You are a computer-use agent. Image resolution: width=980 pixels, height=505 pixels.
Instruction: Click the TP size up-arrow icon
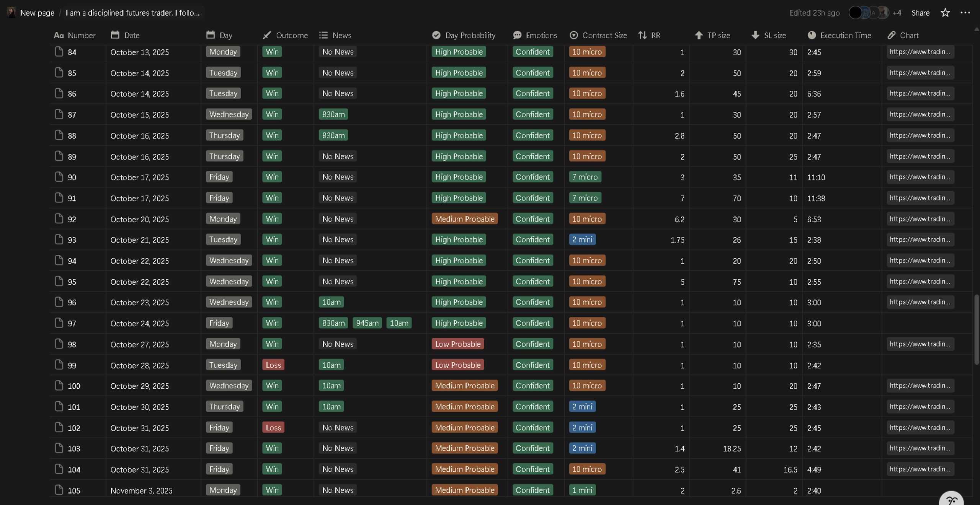699,35
